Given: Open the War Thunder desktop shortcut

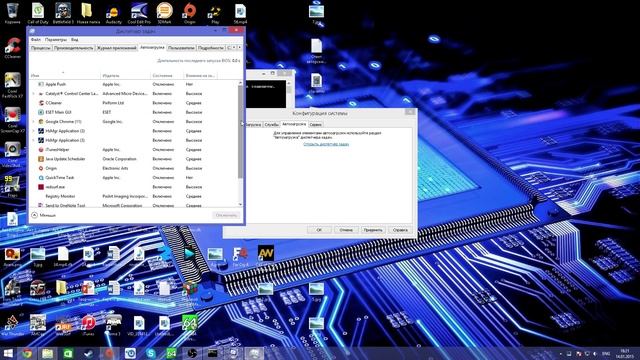Looking at the screenshot, I should click(12, 325).
